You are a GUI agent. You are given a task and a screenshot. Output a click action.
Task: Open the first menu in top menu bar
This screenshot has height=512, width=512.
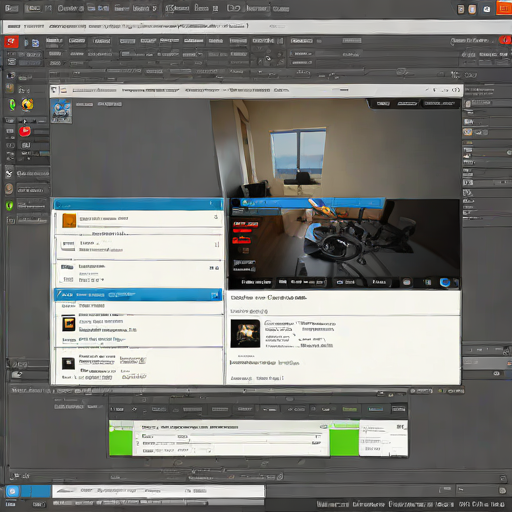[11, 8]
